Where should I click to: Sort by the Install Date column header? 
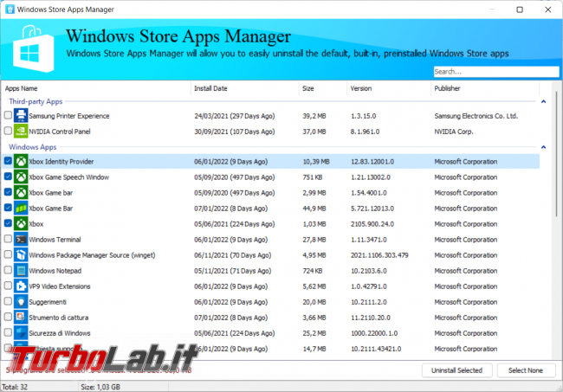[x=244, y=88]
